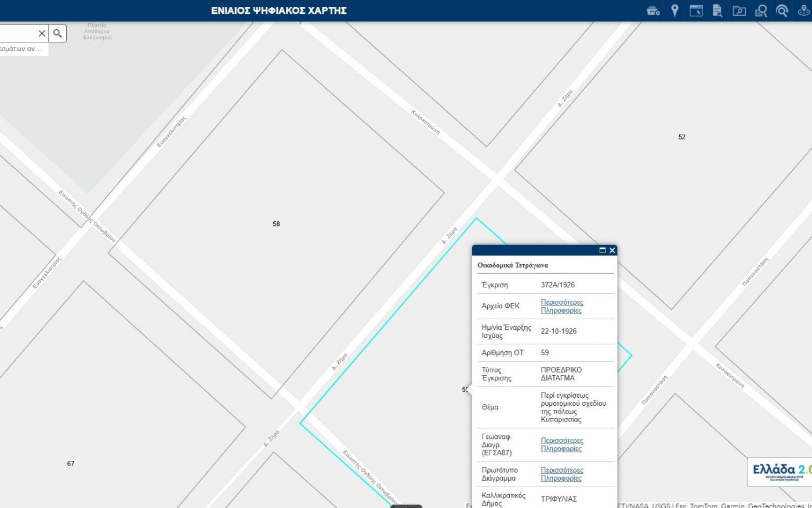
Task: Click the Αρίθμηση ΟΤ value 59
Action: coord(545,352)
